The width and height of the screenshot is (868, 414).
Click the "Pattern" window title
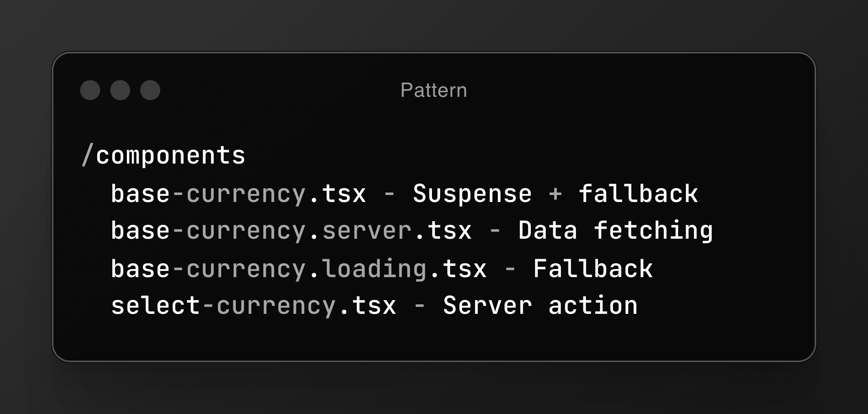point(434,90)
